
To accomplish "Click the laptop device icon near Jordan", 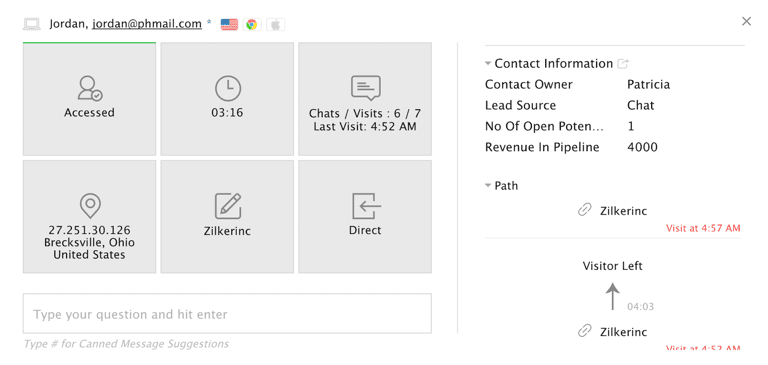I will click(x=32, y=24).
